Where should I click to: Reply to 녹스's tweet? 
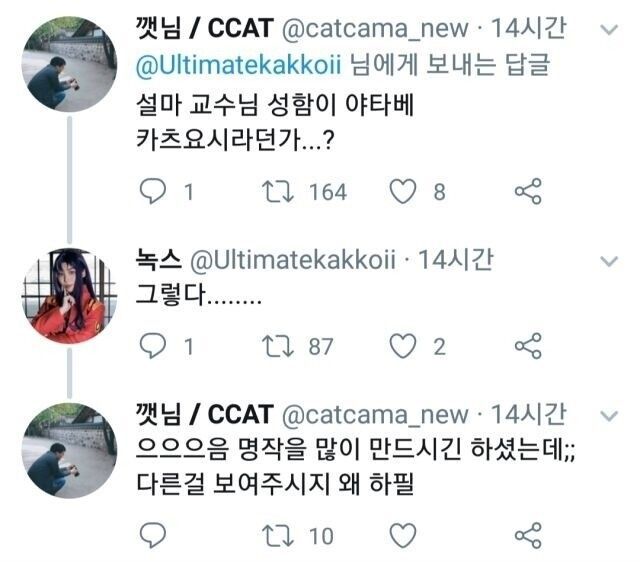(x=152, y=346)
